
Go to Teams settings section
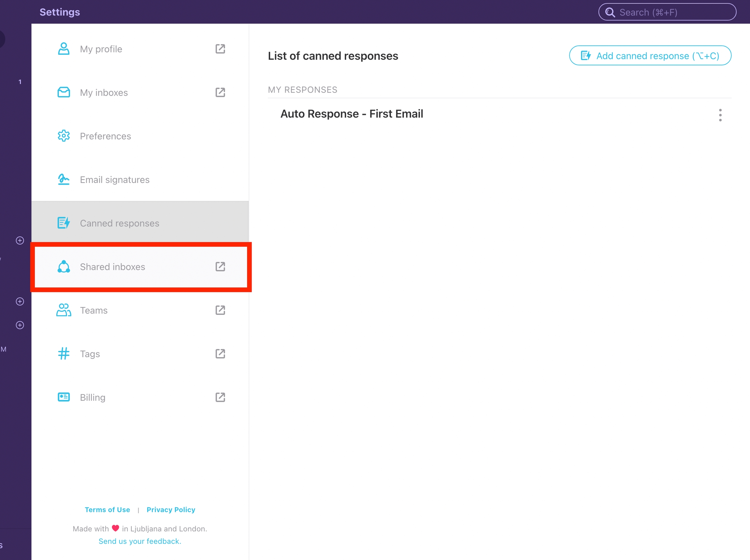pos(93,310)
